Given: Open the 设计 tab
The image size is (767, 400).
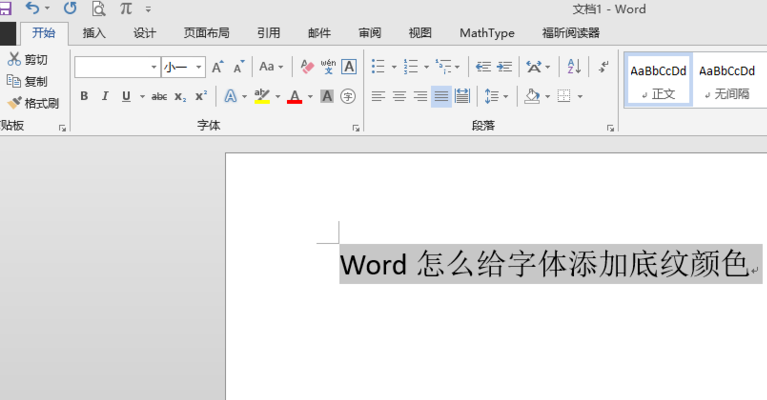Looking at the screenshot, I should click(145, 33).
